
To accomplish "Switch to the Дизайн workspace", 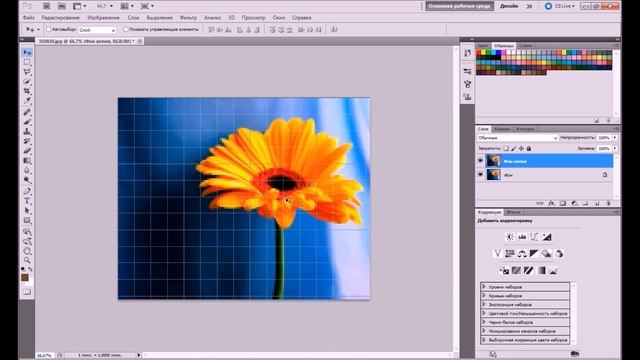I will (x=509, y=6).
